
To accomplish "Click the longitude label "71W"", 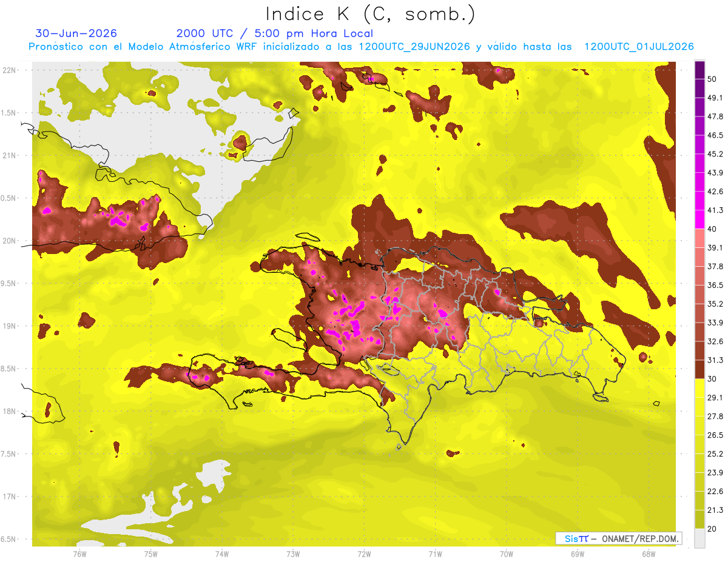I will pyautogui.click(x=435, y=554).
